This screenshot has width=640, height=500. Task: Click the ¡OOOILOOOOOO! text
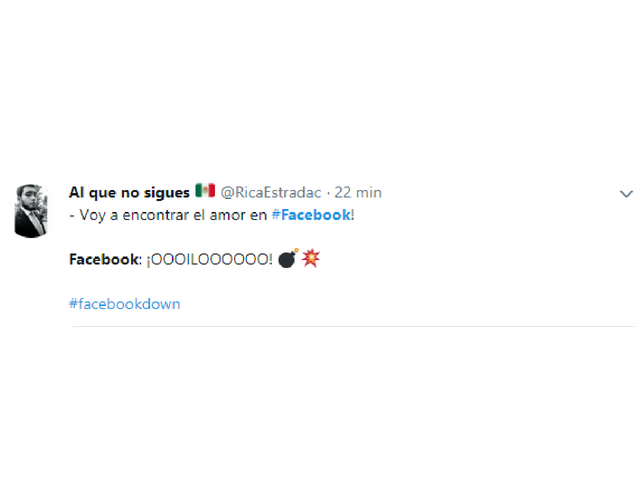209,260
